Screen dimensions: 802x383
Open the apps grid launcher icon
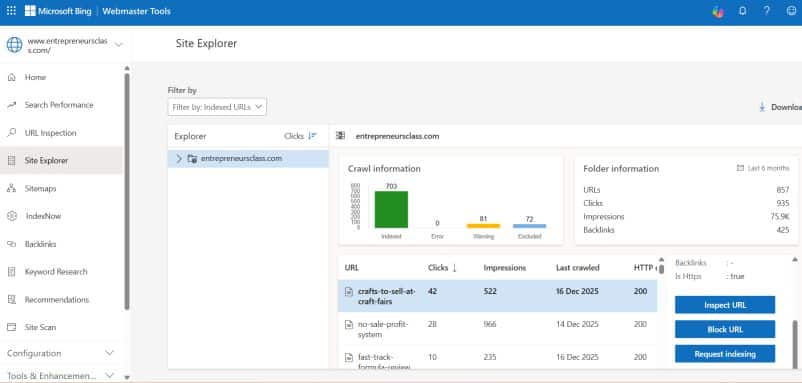[x=11, y=11]
